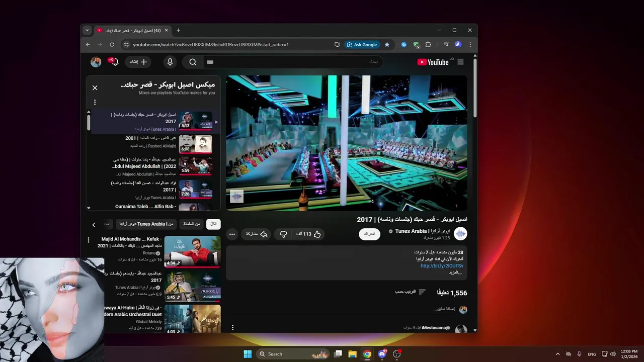
Task: Show hidden system tray icons
Action: coord(557,354)
